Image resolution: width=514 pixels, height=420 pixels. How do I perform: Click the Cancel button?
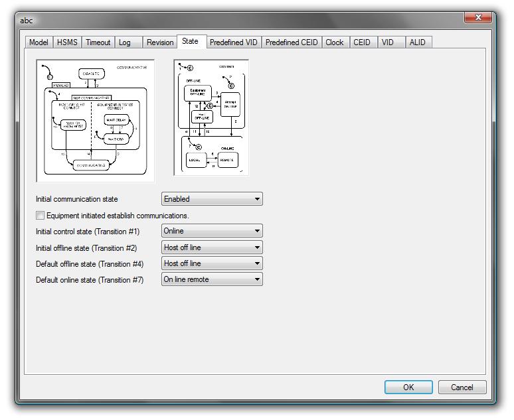coord(462,387)
